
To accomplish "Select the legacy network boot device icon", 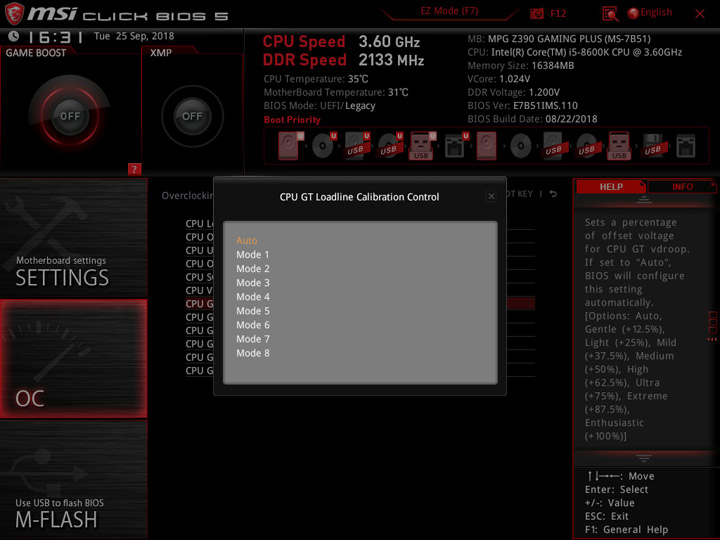I will 686,146.
